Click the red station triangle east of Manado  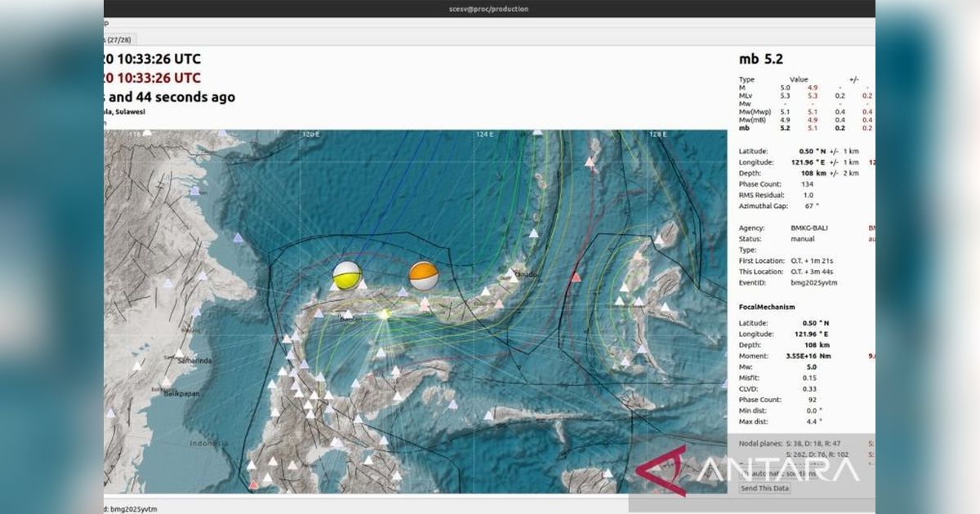577,277
